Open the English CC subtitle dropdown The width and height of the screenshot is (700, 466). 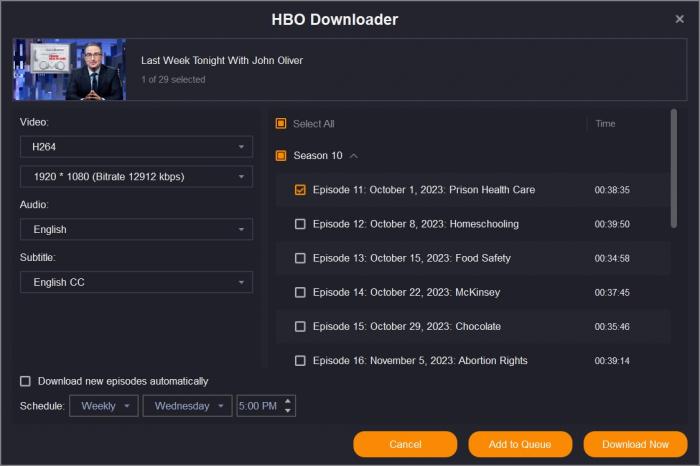click(x=136, y=282)
